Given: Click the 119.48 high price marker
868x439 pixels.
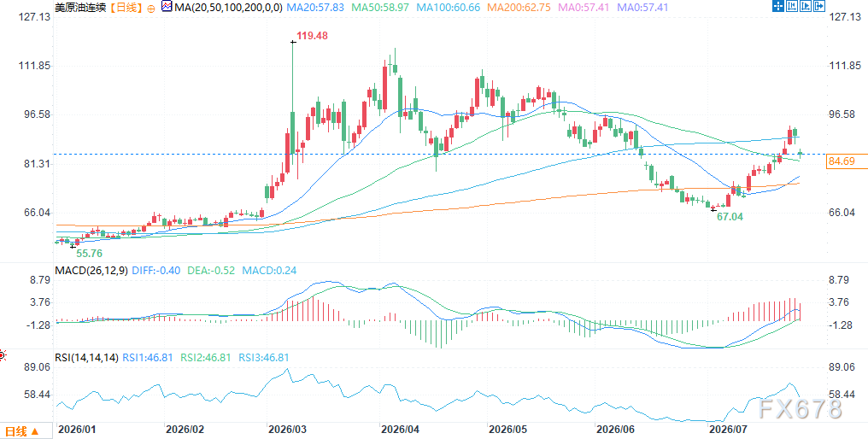Looking at the screenshot, I should [x=312, y=36].
